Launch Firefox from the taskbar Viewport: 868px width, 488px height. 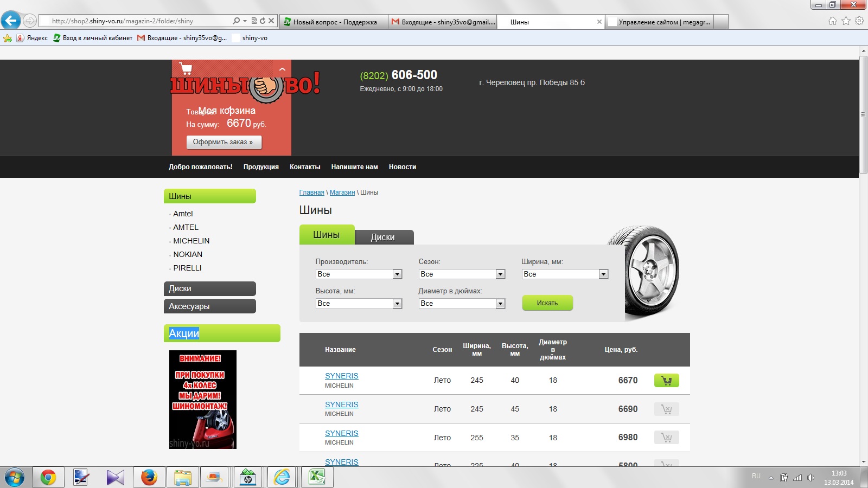pos(149,478)
